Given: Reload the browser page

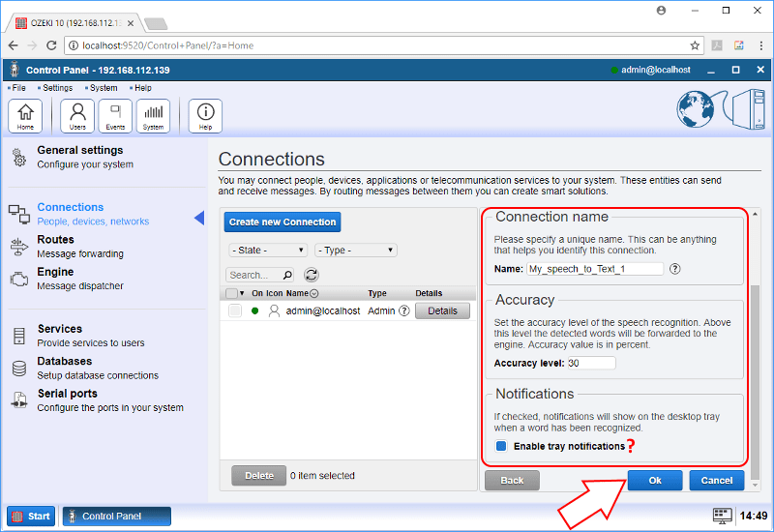Looking at the screenshot, I should 51,45.
